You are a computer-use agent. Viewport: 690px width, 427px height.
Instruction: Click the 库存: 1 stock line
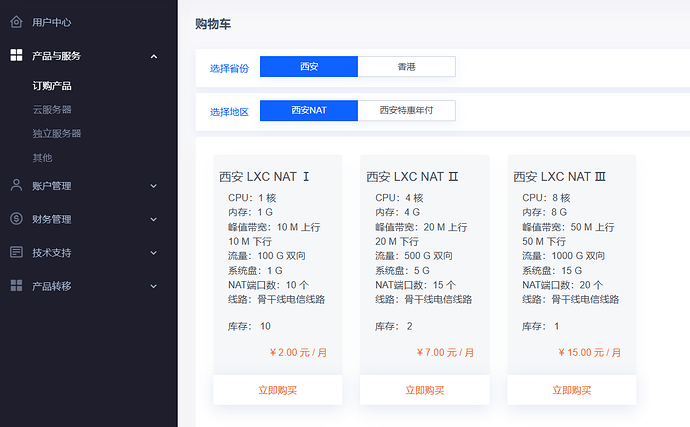(540, 326)
